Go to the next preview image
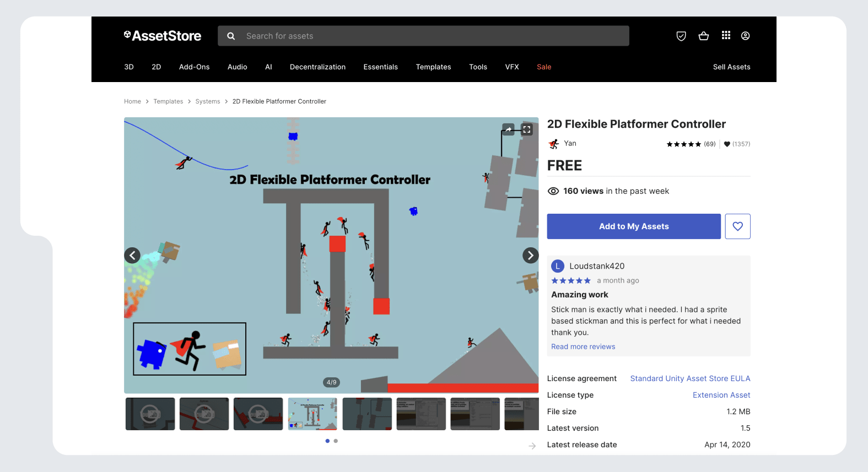The image size is (868, 472). (530, 256)
